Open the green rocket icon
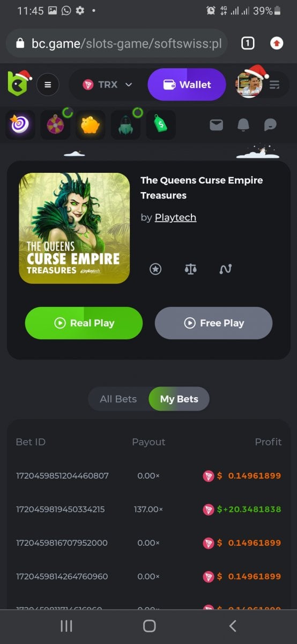 pyautogui.click(x=125, y=125)
